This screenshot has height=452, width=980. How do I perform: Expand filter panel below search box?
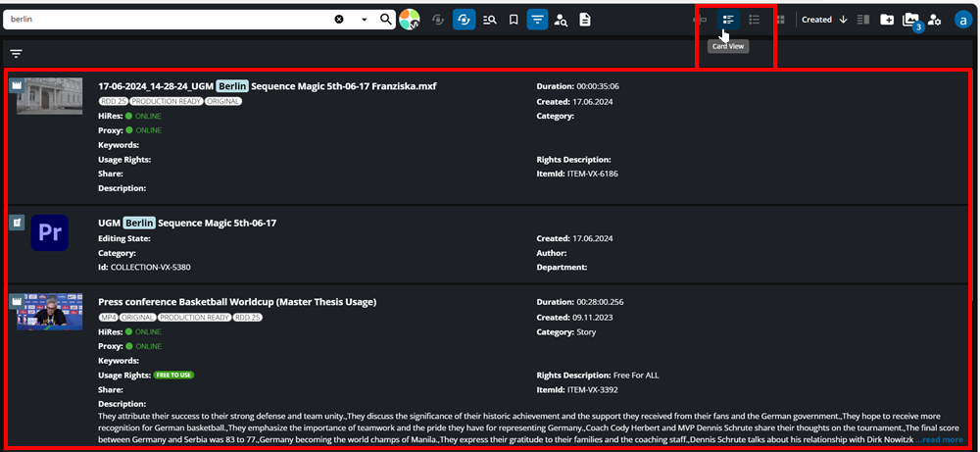tap(17, 54)
